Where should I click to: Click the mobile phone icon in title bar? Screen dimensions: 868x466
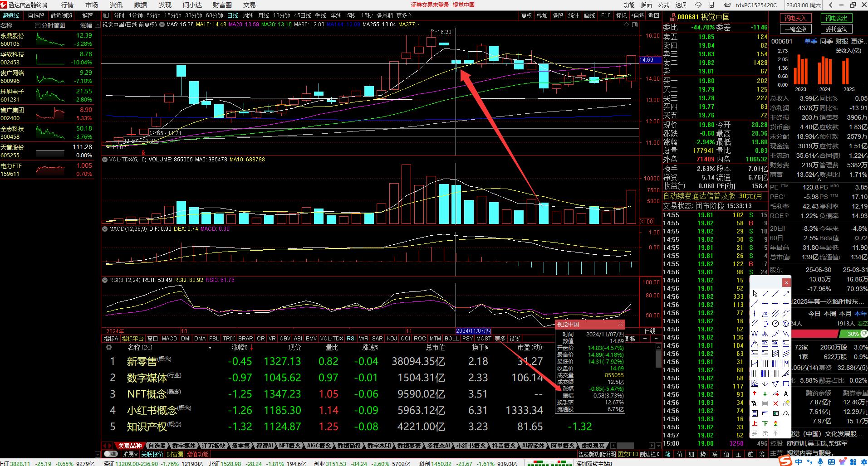pyautogui.click(x=712, y=5)
